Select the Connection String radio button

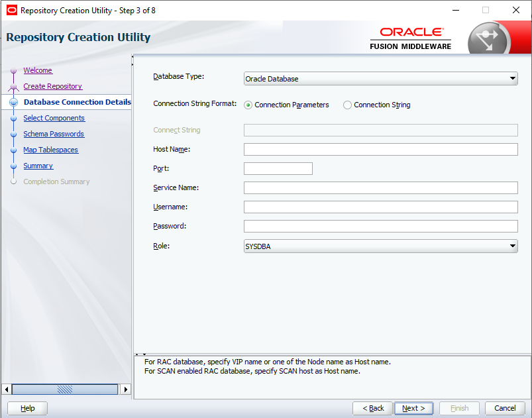pos(346,105)
